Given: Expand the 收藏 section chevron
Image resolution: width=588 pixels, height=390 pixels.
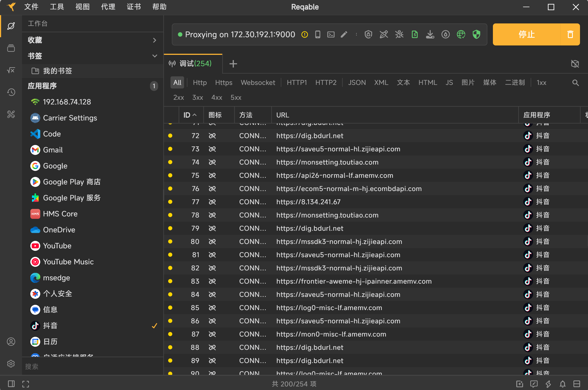Looking at the screenshot, I should [155, 40].
